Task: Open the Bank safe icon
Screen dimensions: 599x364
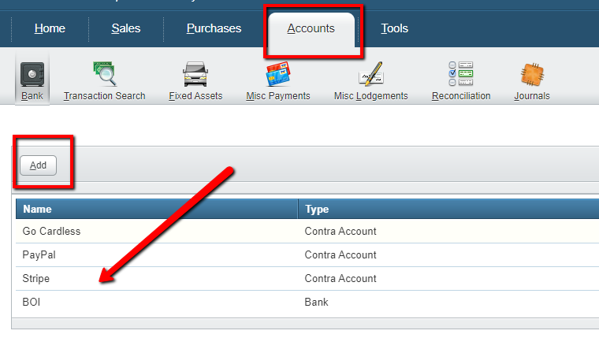Action: pyautogui.click(x=32, y=74)
